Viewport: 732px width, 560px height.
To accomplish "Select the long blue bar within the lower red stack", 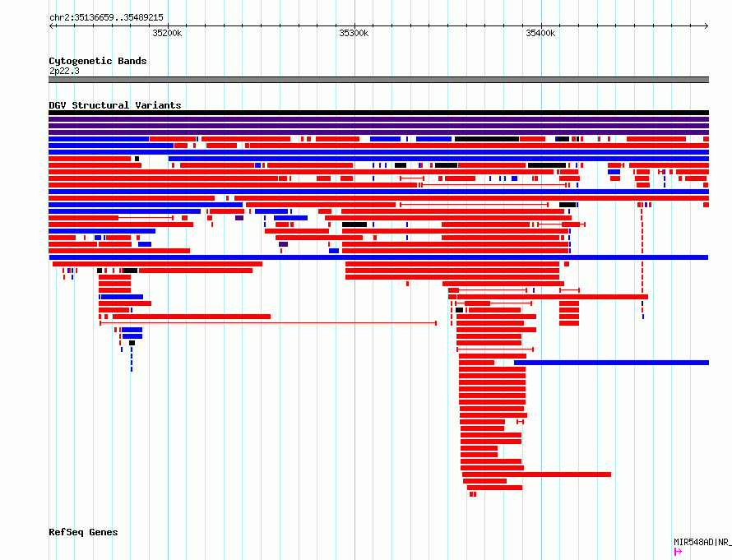I will 612,363.
